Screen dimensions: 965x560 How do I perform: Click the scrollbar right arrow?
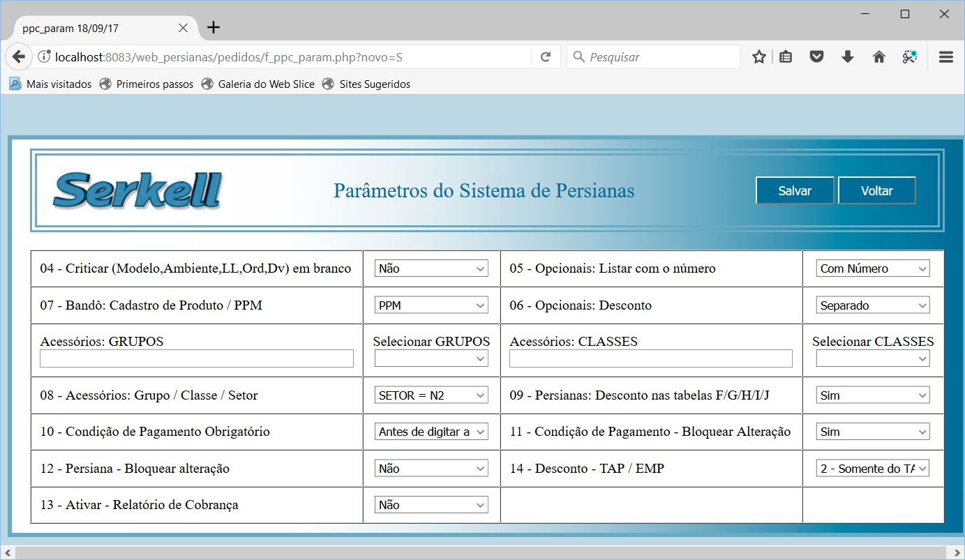958,553
